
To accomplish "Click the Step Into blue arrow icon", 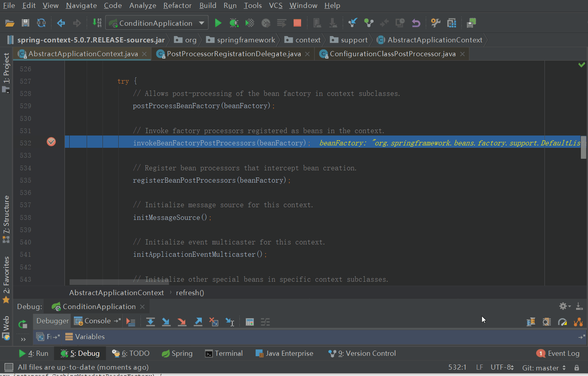I will click(x=166, y=322).
